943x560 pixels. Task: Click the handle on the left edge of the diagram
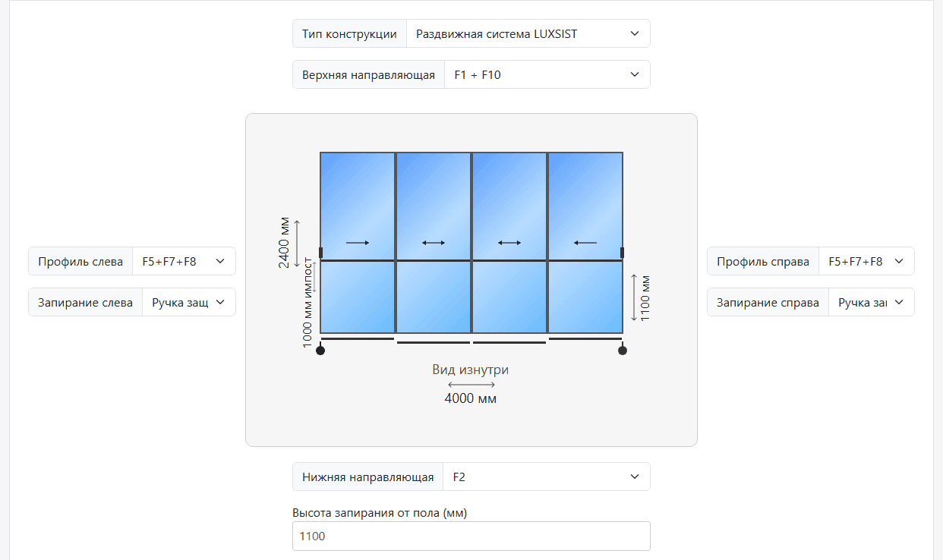tap(321, 253)
